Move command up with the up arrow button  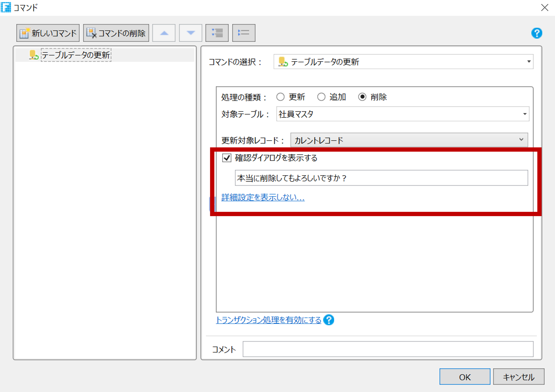164,33
